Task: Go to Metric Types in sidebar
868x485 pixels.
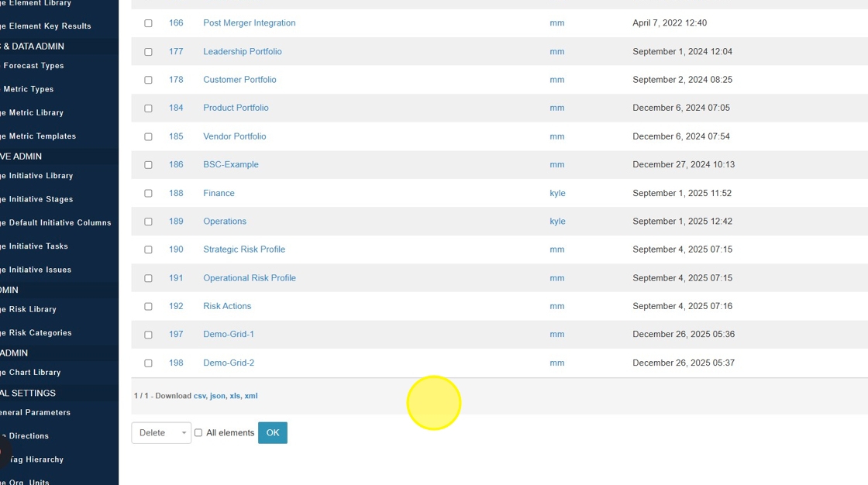Action: coord(29,89)
